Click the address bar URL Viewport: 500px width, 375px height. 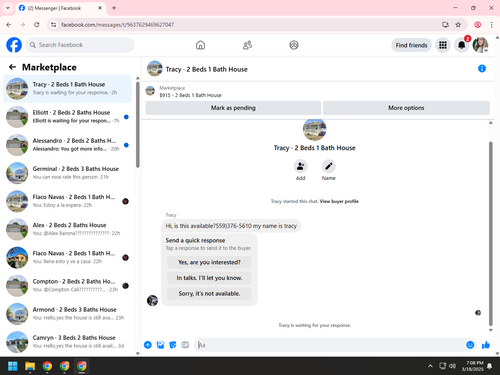(117, 25)
